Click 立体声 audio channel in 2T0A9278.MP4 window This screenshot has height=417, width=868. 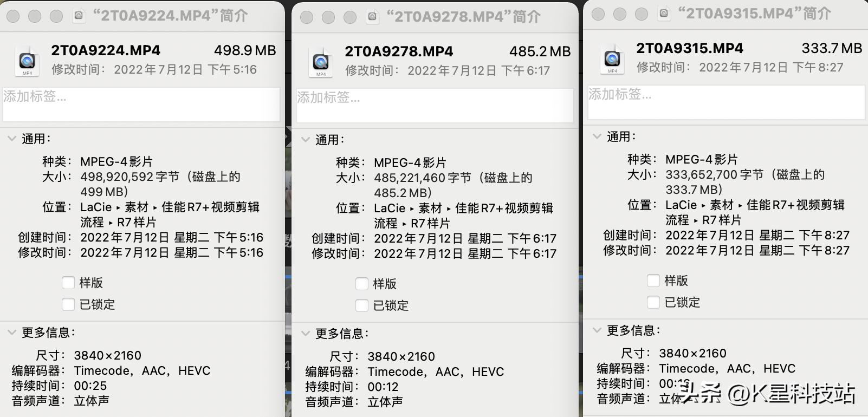[x=385, y=402]
